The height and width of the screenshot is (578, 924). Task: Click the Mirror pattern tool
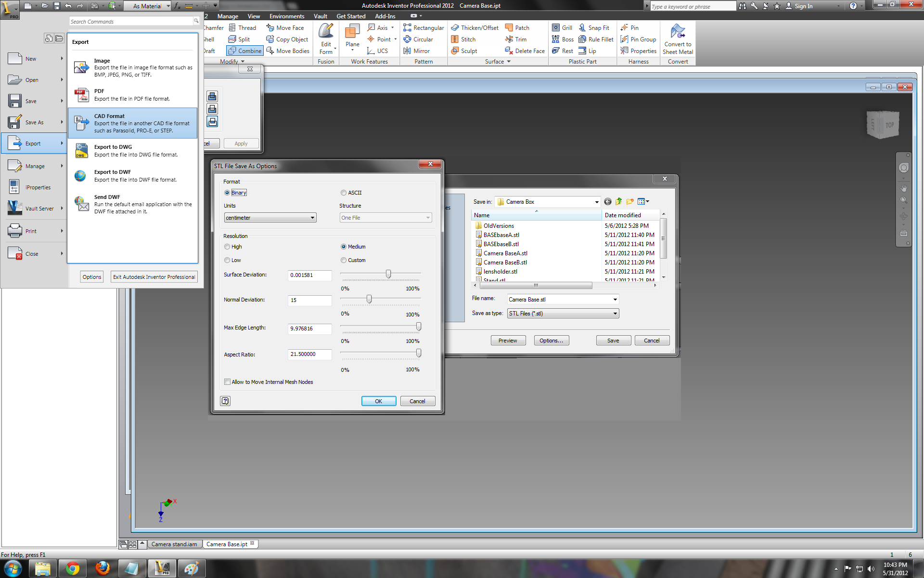pyautogui.click(x=416, y=51)
